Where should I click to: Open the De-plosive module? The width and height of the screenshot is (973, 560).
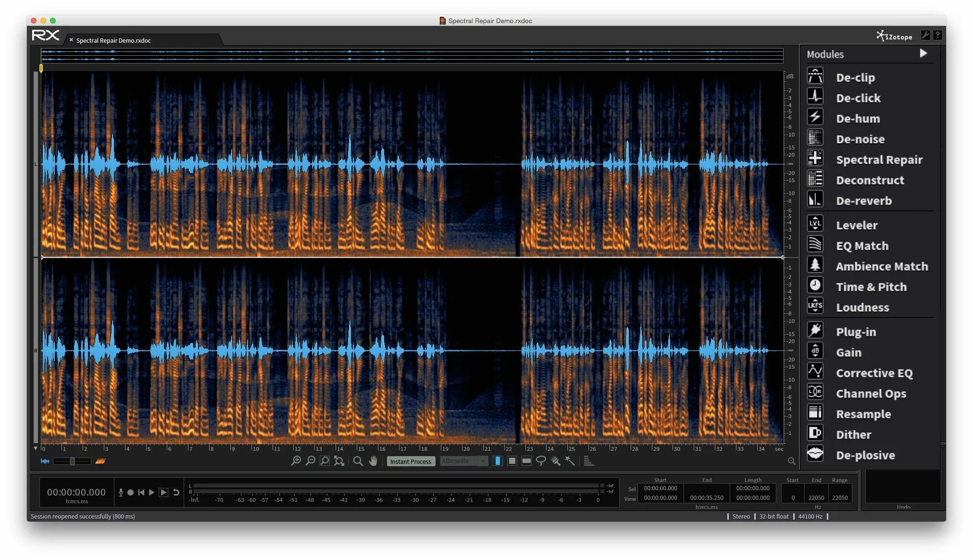[865, 455]
